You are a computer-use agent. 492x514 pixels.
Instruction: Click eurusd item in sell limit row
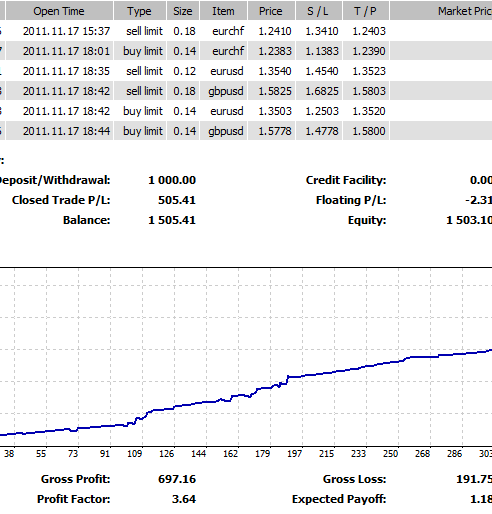click(x=227, y=71)
